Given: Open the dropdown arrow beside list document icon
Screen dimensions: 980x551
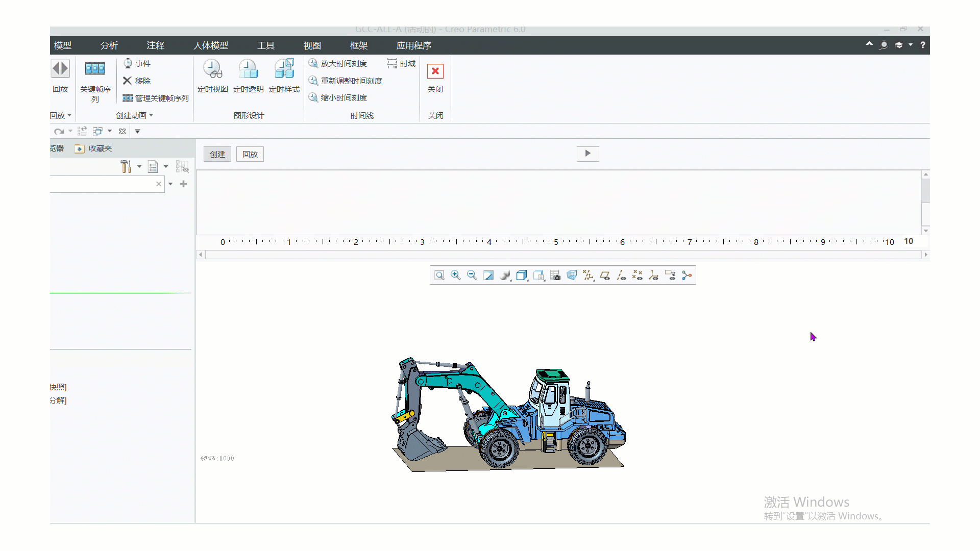Looking at the screenshot, I should point(166,166).
